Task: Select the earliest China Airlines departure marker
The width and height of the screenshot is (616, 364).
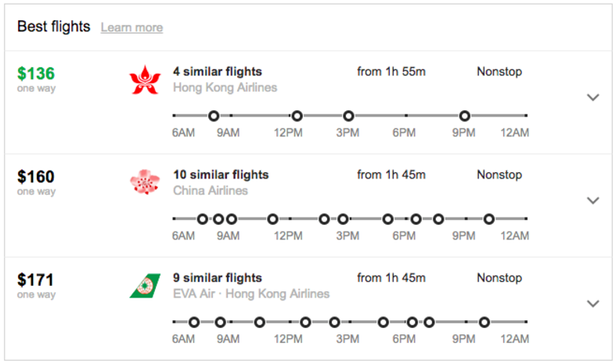Action: click(202, 219)
